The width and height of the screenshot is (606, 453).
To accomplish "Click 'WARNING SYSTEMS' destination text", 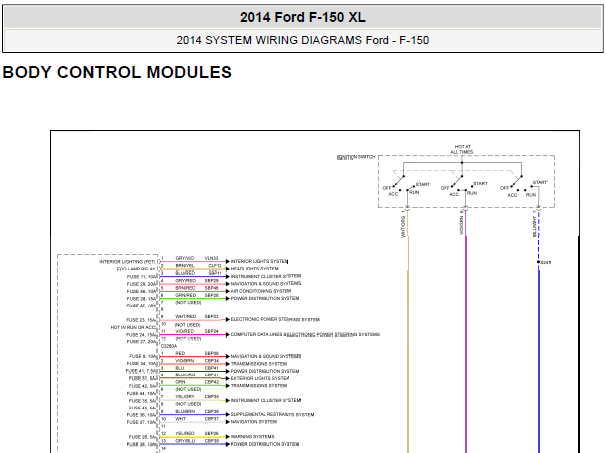I will pyautogui.click(x=252, y=436).
